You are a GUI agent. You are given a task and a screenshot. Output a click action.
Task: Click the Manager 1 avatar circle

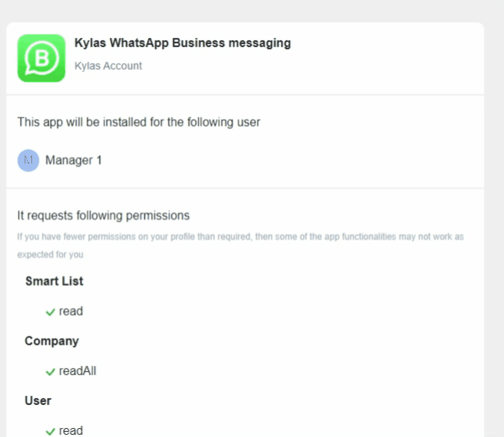point(28,161)
